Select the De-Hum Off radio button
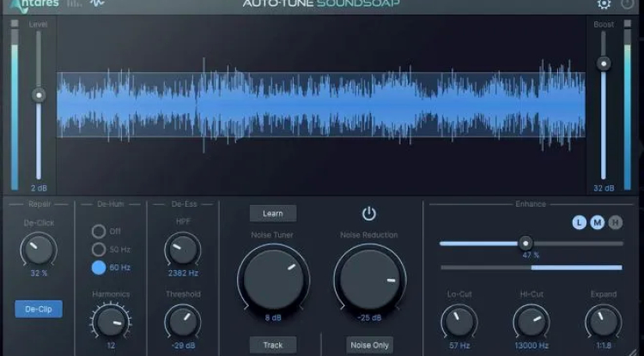Screen dimensions: 644x356 pyautogui.click(x=99, y=232)
